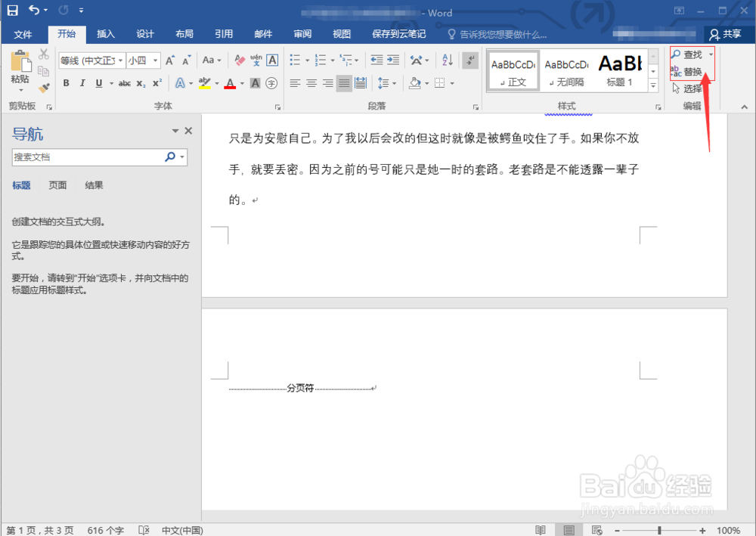Open the font size dropdown
The width and height of the screenshot is (756, 536).
tap(155, 60)
